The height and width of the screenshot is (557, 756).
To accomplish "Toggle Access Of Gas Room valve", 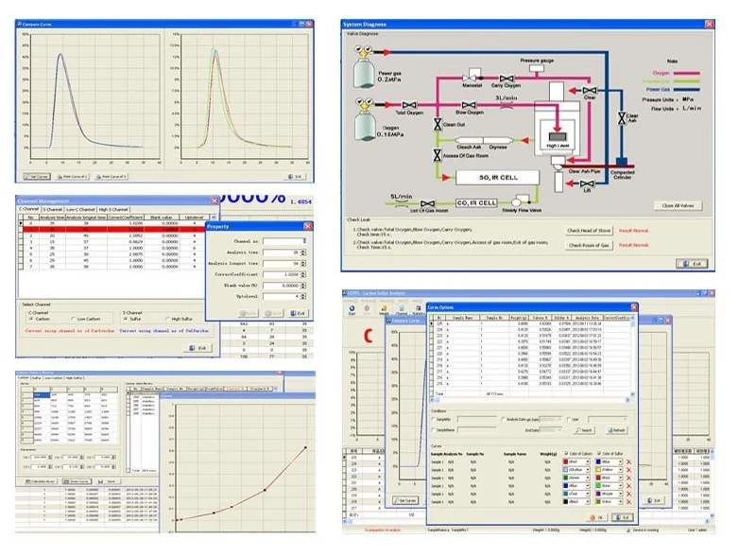I will click(x=436, y=157).
